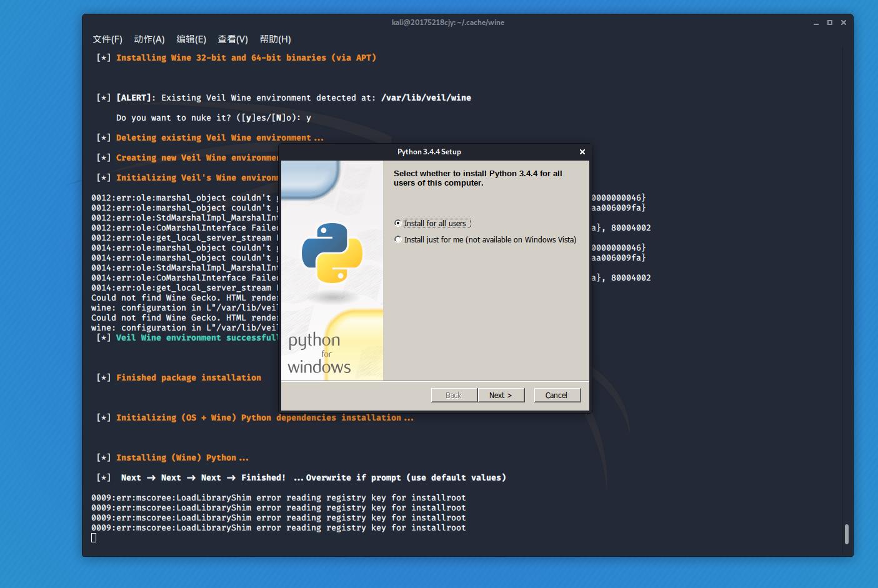
Task: Click the terminal title kali@20175218cjy
Action: click(448, 22)
